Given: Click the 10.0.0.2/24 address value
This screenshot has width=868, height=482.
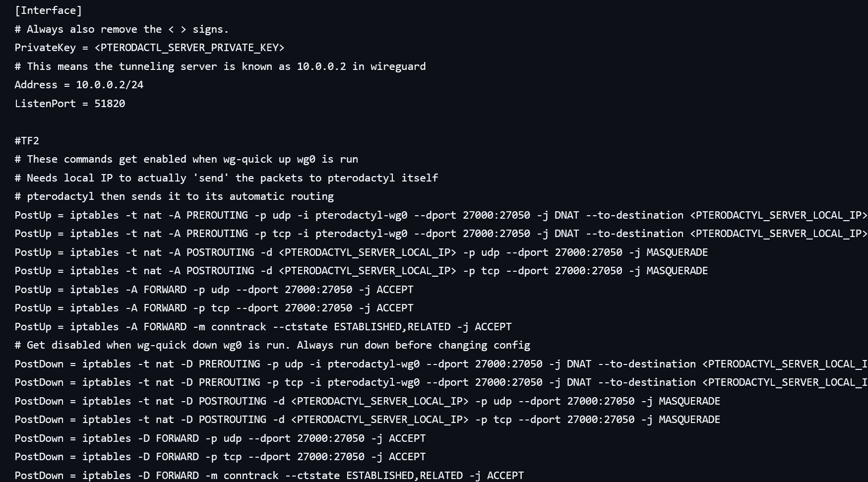Looking at the screenshot, I should (x=109, y=85).
